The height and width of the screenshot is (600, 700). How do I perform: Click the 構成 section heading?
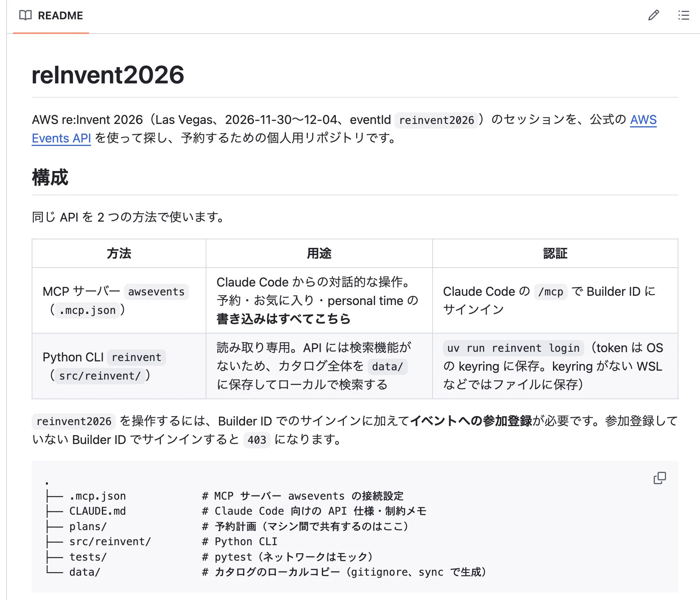(50, 178)
